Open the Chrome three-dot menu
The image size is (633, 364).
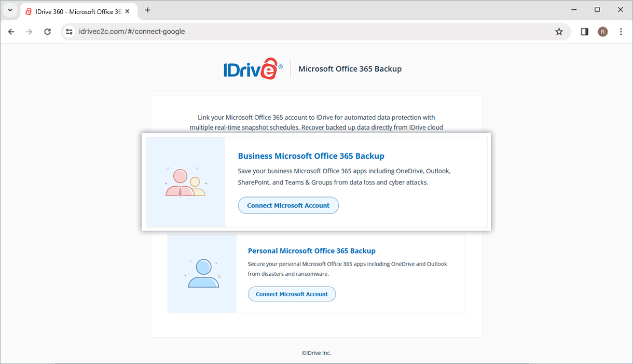[x=621, y=32]
